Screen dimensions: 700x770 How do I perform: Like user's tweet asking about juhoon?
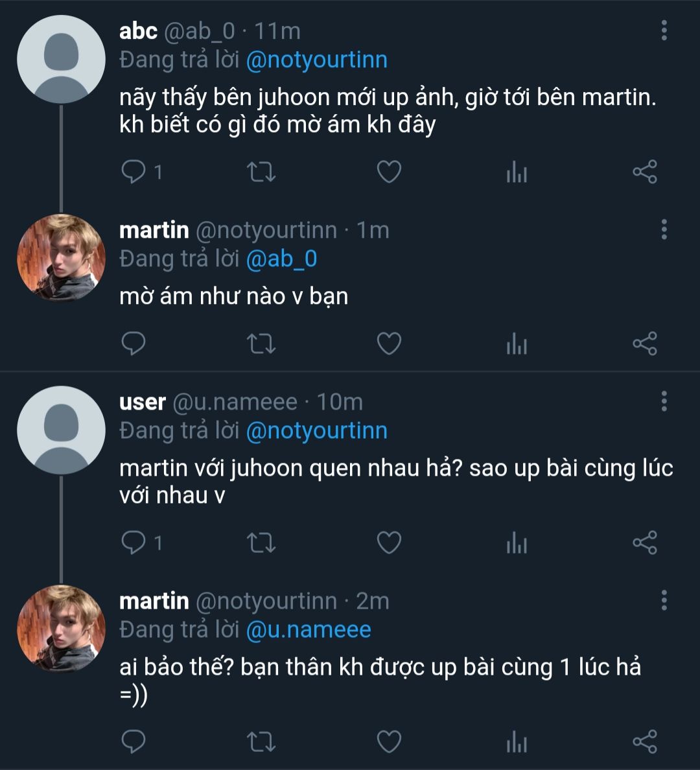click(x=389, y=542)
